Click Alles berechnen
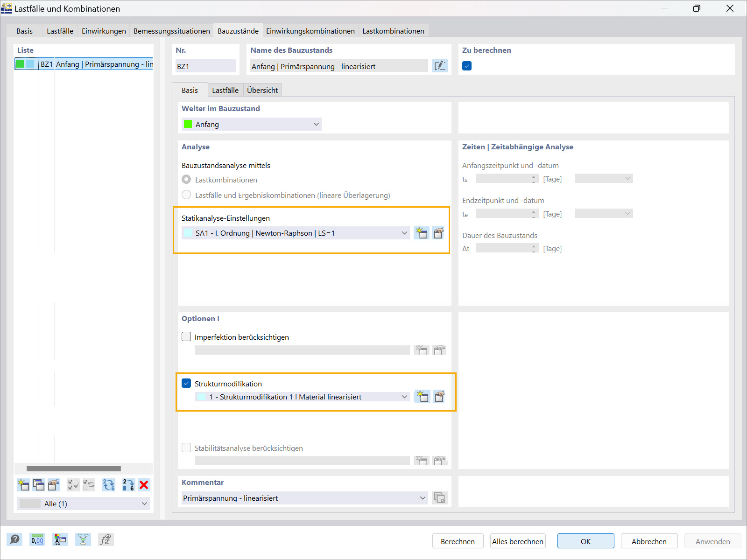 pyautogui.click(x=517, y=541)
